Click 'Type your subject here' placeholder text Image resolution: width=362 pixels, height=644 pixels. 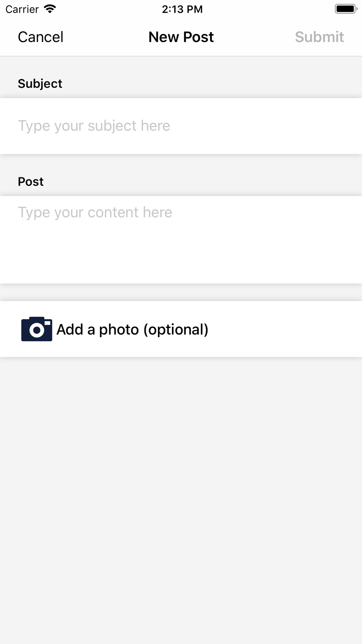pos(94,126)
